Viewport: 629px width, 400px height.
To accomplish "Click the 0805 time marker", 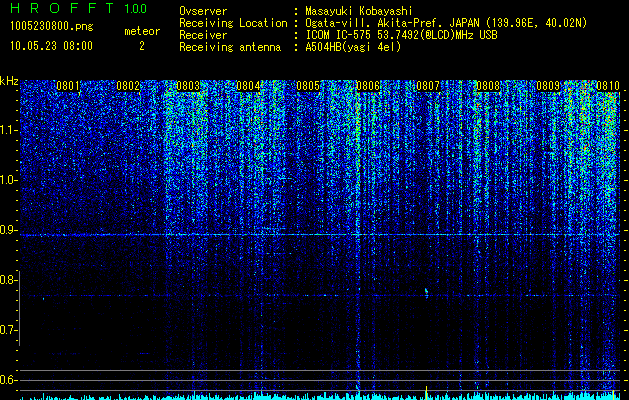I will tap(308, 86).
